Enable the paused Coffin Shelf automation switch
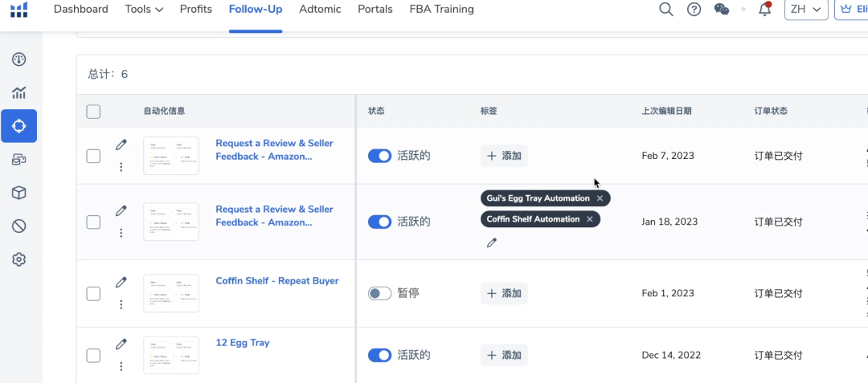The height and width of the screenshot is (383, 868). pos(379,294)
